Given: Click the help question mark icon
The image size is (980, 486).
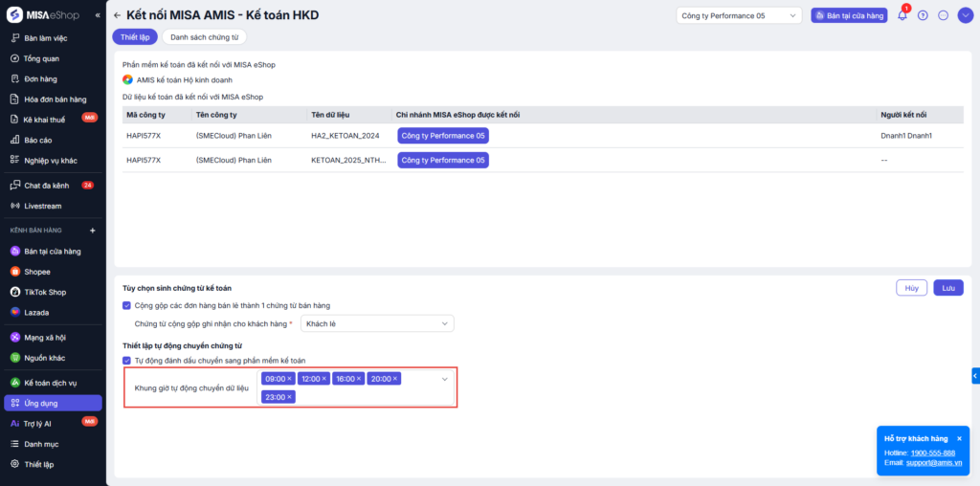Looking at the screenshot, I should pos(923,15).
